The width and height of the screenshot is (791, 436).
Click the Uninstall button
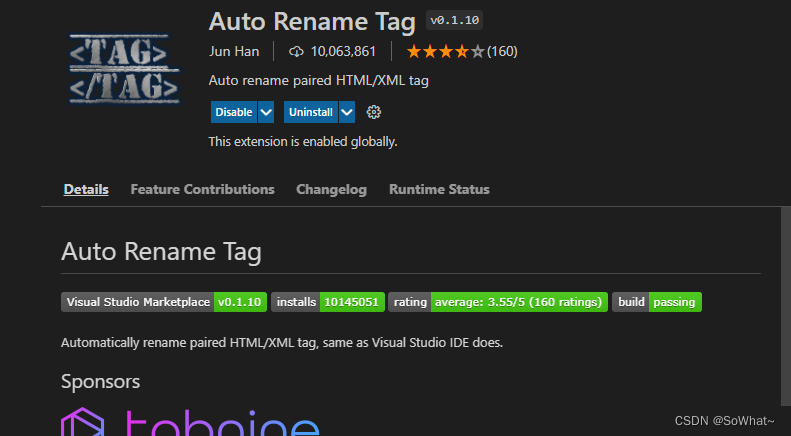[310, 112]
